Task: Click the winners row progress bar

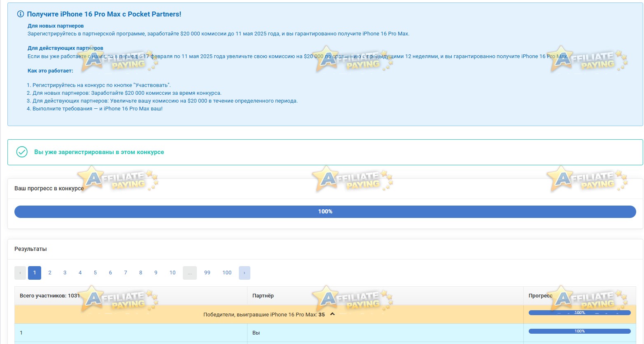Action: [580, 313]
